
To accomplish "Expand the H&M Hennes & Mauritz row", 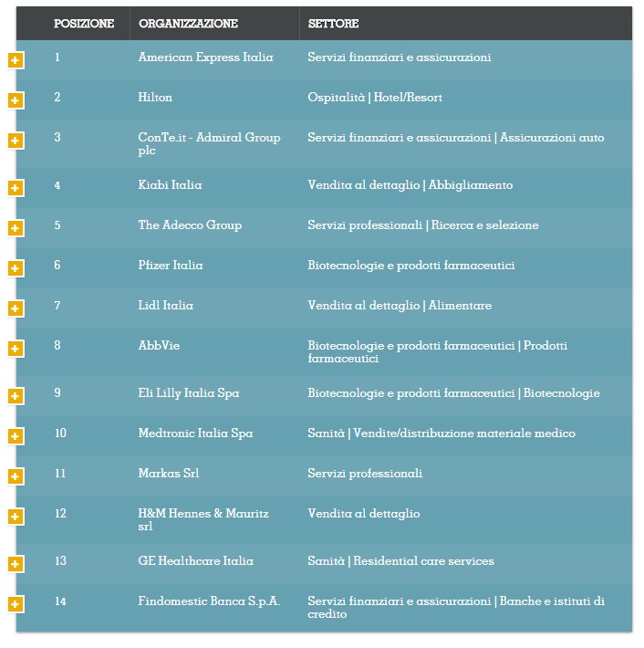I will tap(16, 517).
